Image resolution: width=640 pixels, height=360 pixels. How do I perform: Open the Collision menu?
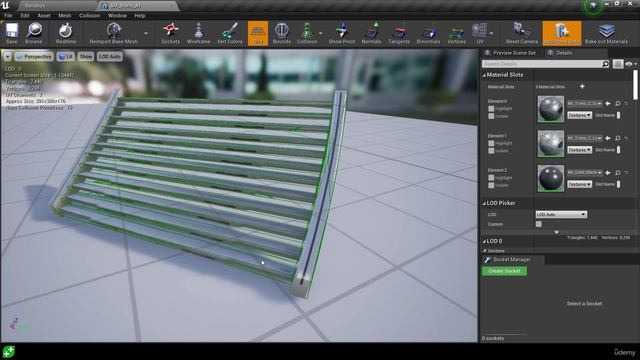pos(89,16)
